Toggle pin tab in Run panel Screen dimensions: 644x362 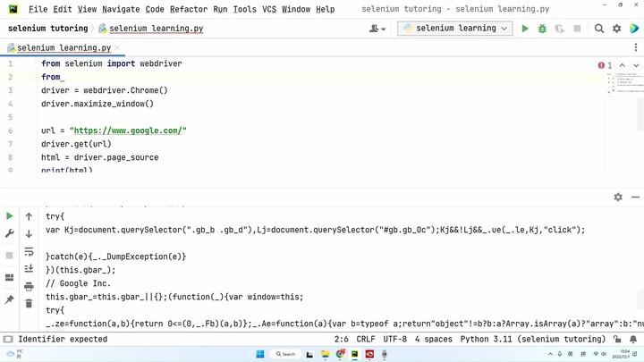[x=10, y=299]
